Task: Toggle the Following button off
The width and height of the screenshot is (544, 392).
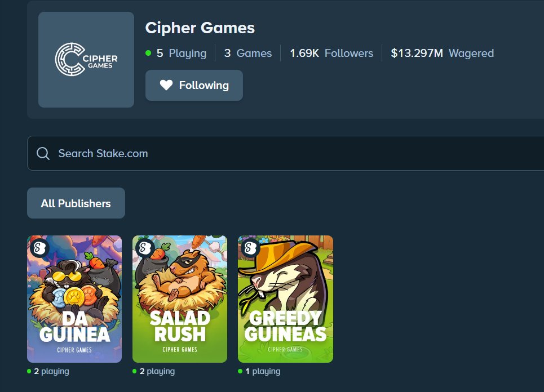Action: click(194, 85)
